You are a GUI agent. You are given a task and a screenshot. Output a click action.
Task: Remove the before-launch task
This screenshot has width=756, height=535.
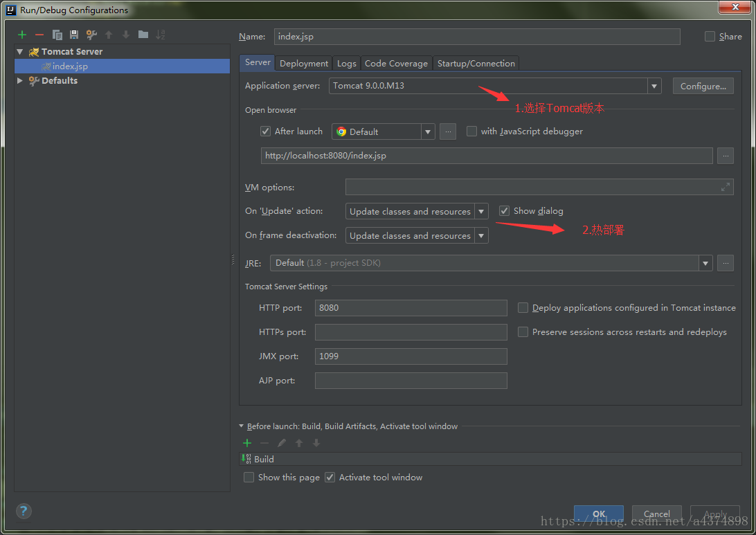tap(264, 443)
